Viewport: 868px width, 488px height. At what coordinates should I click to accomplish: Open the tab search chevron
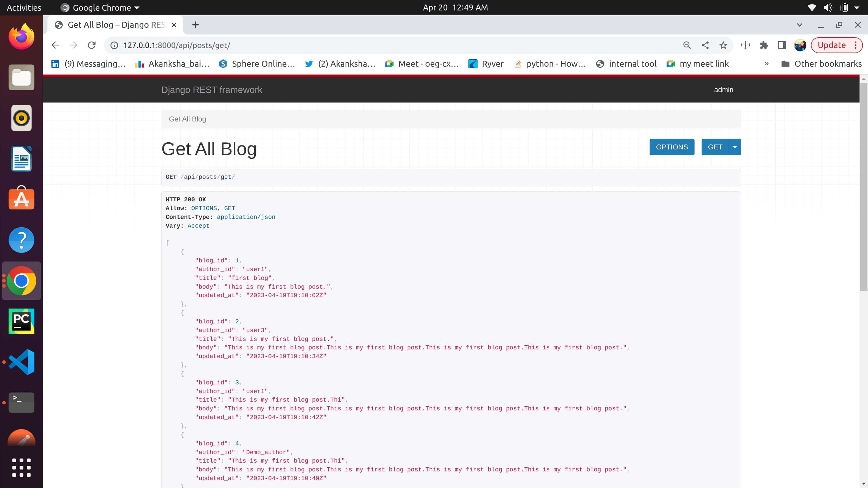point(800,25)
